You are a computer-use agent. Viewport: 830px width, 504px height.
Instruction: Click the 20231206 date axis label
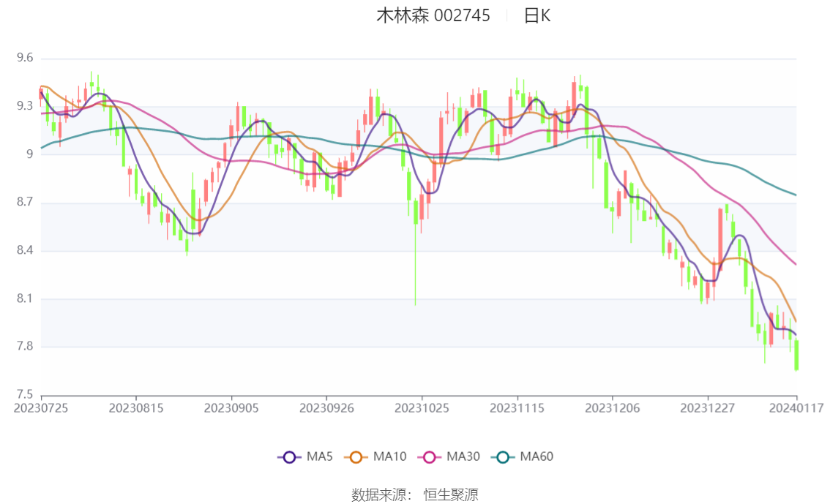click(613, 408)
